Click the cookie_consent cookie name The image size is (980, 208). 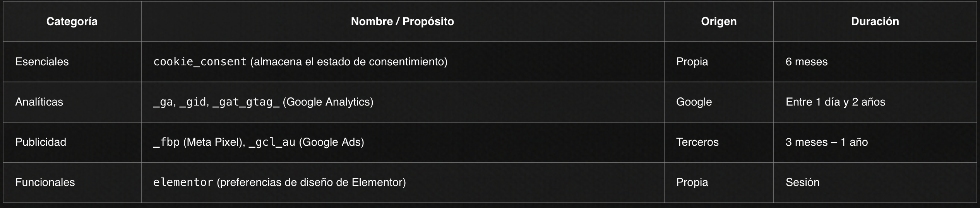200,62
